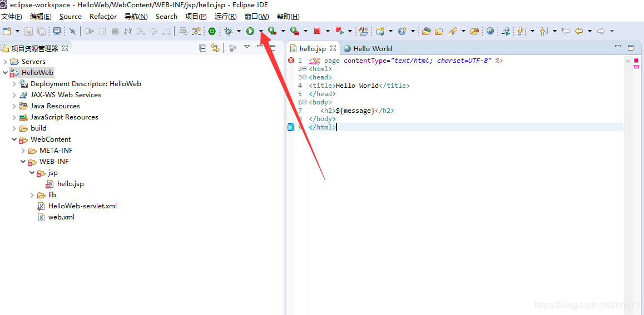The height and width of the screenshot is (315, 644).
Task: Open the Coverage icon dropdown arrow
Action: [283, 31]
